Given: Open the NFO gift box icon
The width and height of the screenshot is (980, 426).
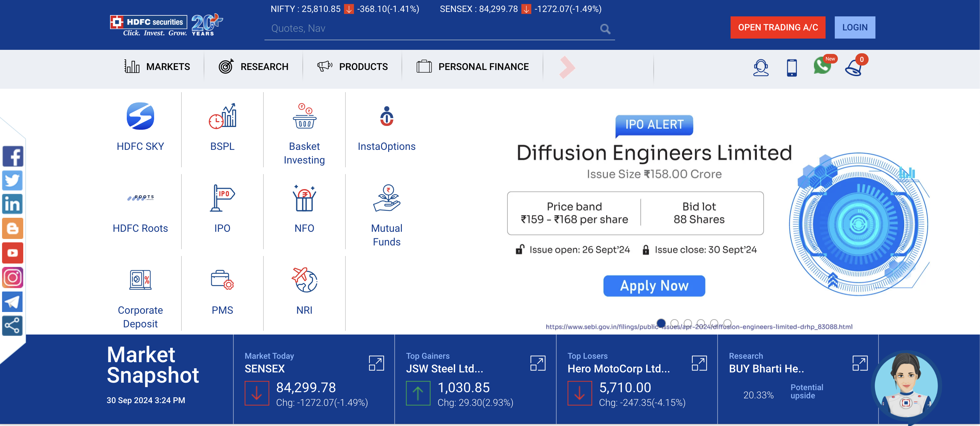Looking at the screenshot, I should click(304, 198).
